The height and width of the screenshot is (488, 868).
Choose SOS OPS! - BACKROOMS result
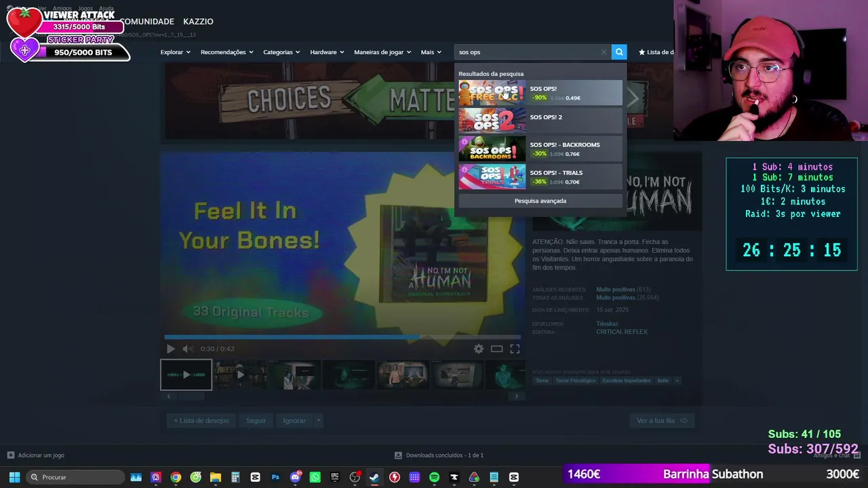[x=540, y=148]
